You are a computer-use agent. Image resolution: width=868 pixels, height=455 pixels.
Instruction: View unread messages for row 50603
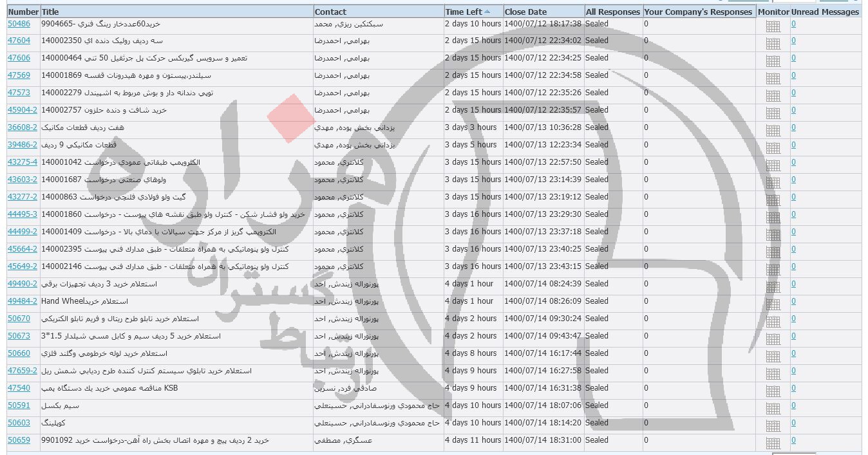pos(793,423)
